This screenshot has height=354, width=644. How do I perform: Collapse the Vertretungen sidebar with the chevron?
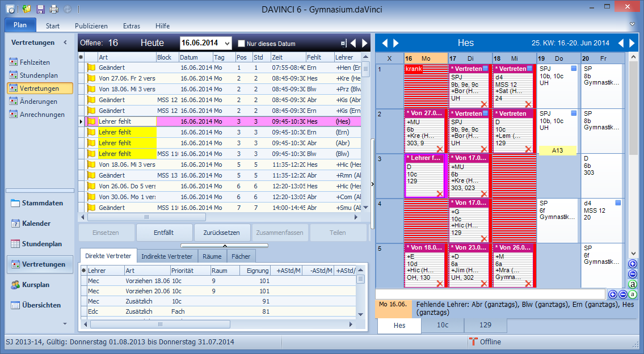pos(65,43)
